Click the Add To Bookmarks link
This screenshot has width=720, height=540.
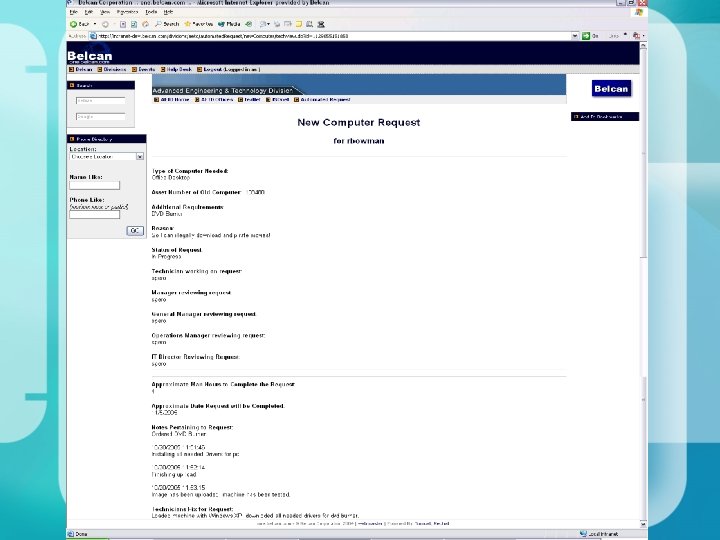[601, 117]
